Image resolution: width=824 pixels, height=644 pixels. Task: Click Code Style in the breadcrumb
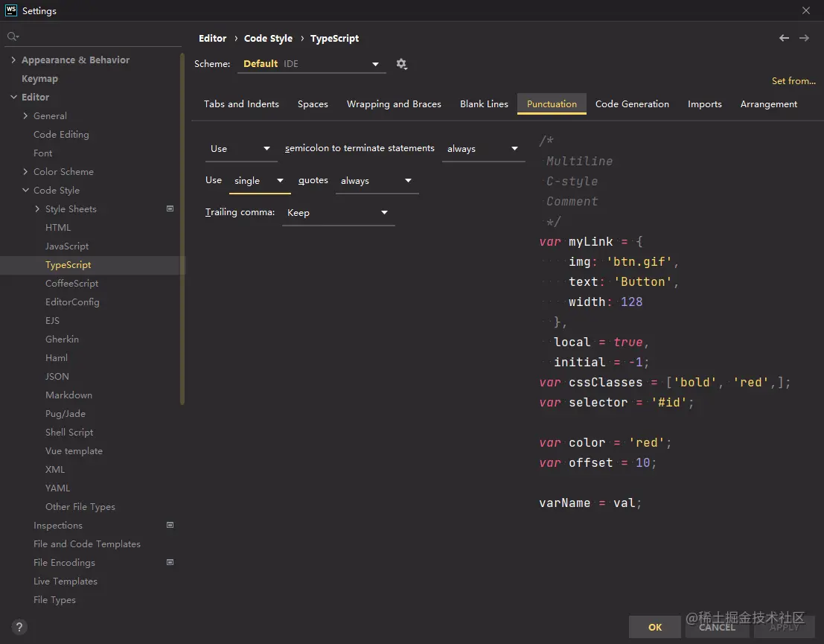coord(268,39)
